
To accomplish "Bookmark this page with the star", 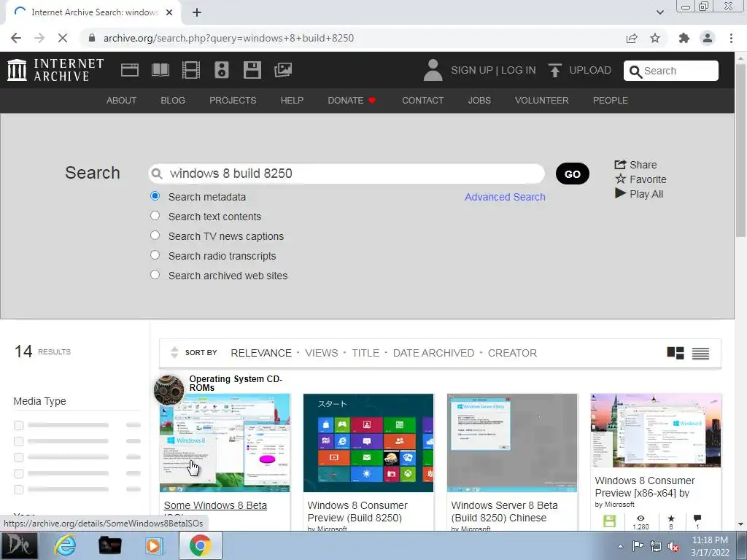I will 655,38.
